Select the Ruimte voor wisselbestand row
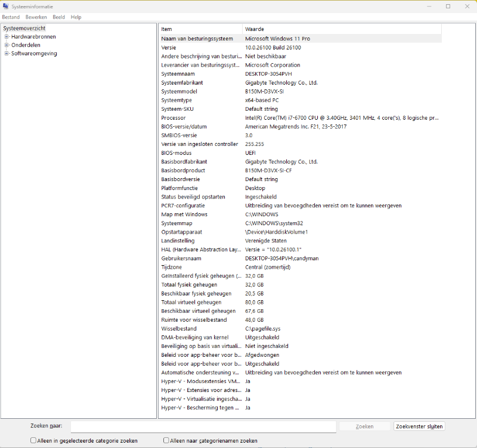Image resolution: width=477 pixels, height=448 pixels. point(301,320)
